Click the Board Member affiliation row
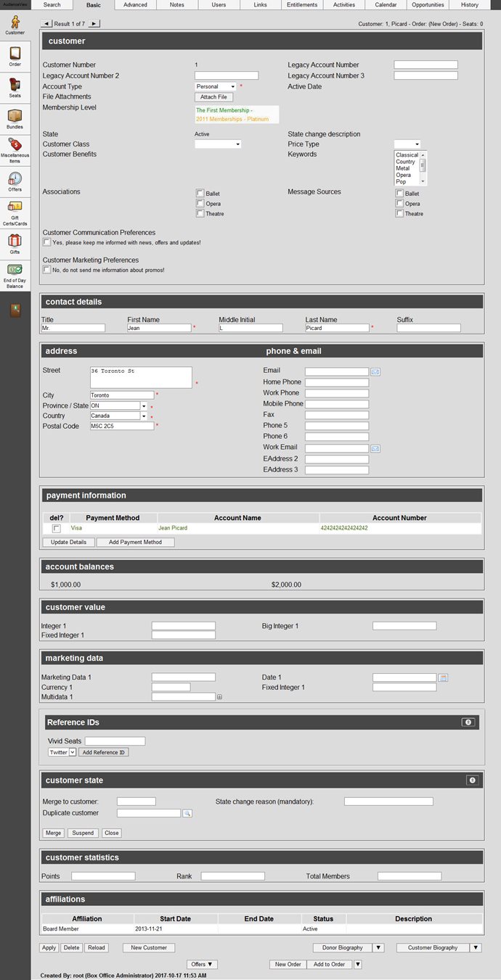The width and height of the screenshot is (501, 980). [x=261, y=928]
